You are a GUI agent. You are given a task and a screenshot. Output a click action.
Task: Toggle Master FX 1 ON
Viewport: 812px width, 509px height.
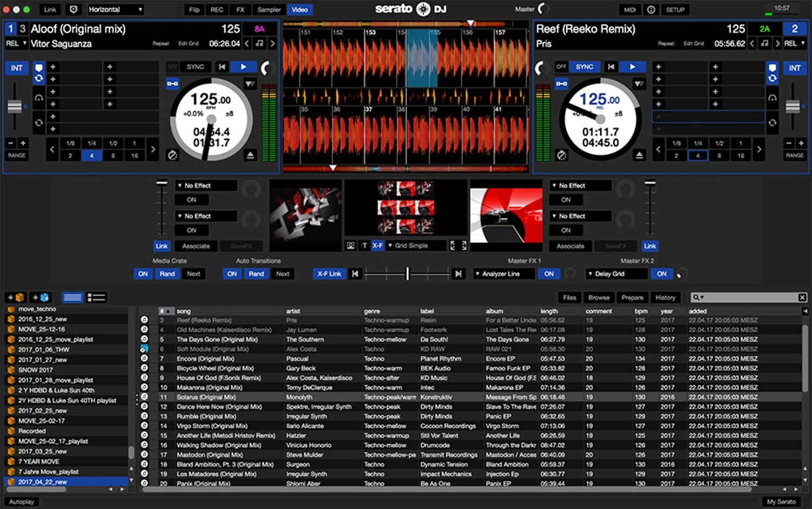coord(549,274)
